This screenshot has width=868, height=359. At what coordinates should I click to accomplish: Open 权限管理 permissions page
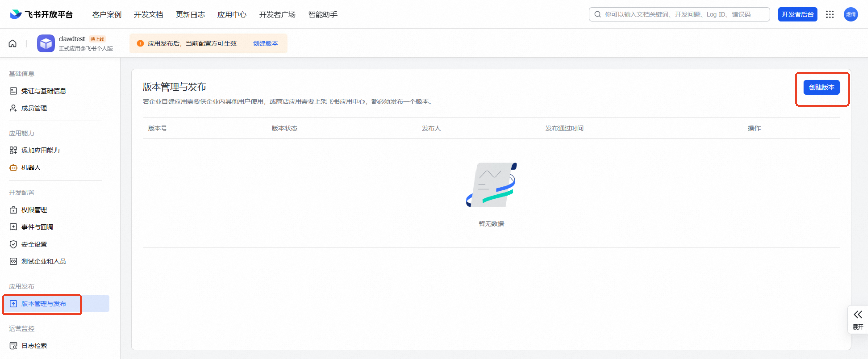click(x=34, y=210)
